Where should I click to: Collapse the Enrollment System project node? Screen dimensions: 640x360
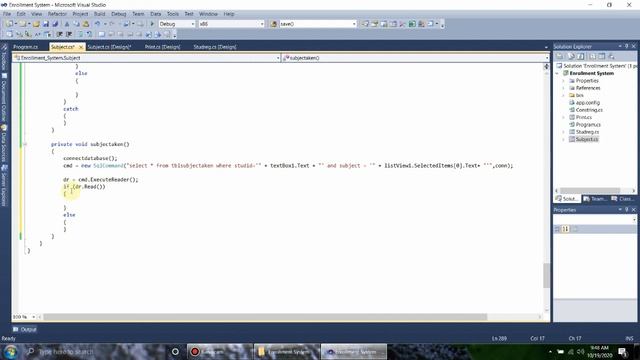[x=557, y=73]
